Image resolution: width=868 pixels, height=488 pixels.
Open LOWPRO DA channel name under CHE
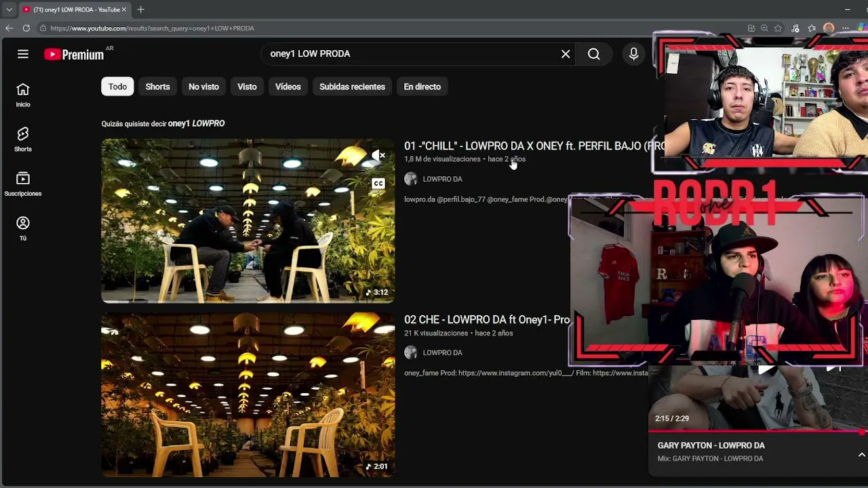tap(442, 352)
